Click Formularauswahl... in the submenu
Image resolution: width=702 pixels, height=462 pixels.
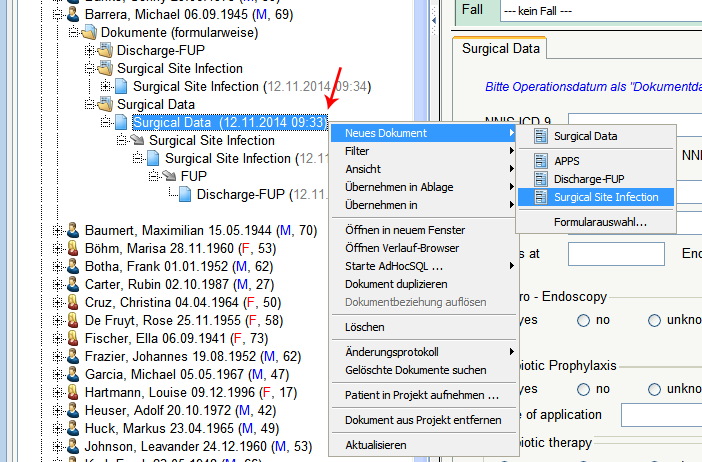point(600,222)
